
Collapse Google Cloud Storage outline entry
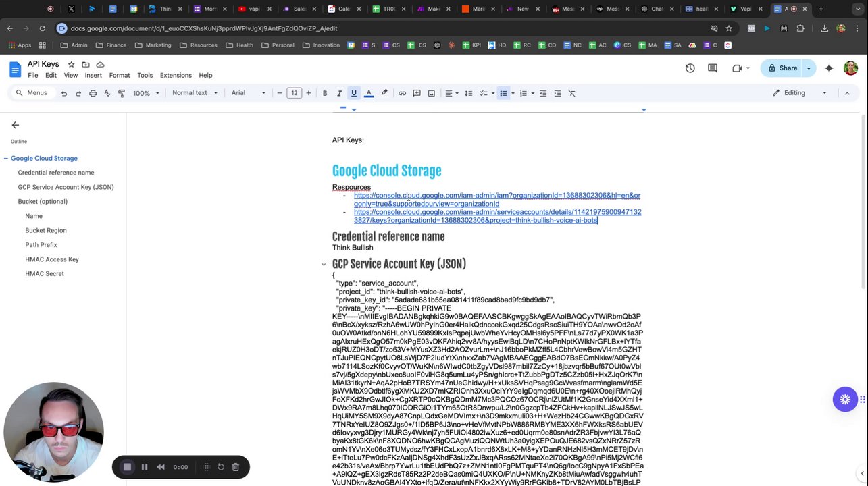click(5, 159)
